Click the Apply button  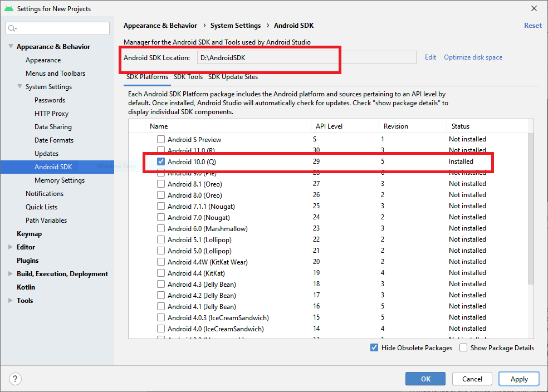pos(519,379)
